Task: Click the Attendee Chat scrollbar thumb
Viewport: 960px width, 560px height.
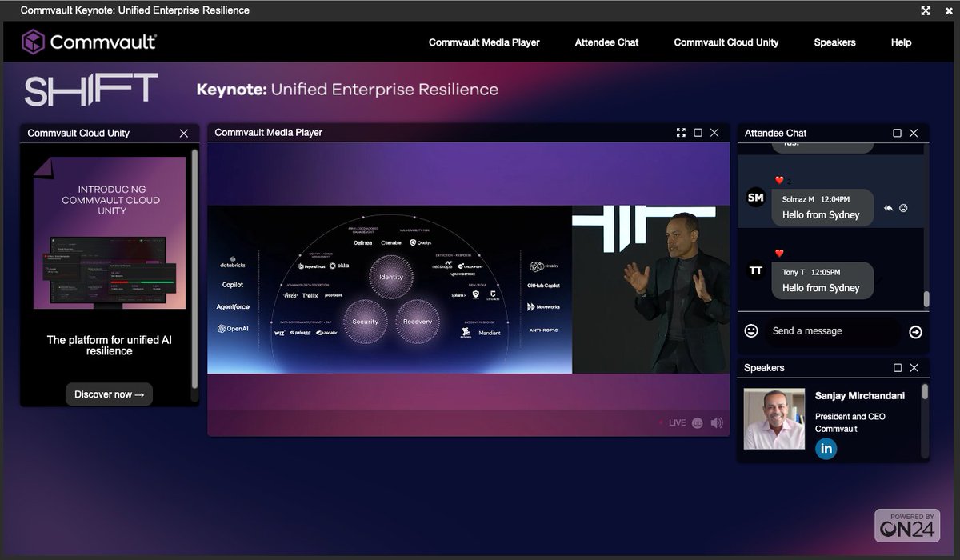Action: click(x=926, y=298)
